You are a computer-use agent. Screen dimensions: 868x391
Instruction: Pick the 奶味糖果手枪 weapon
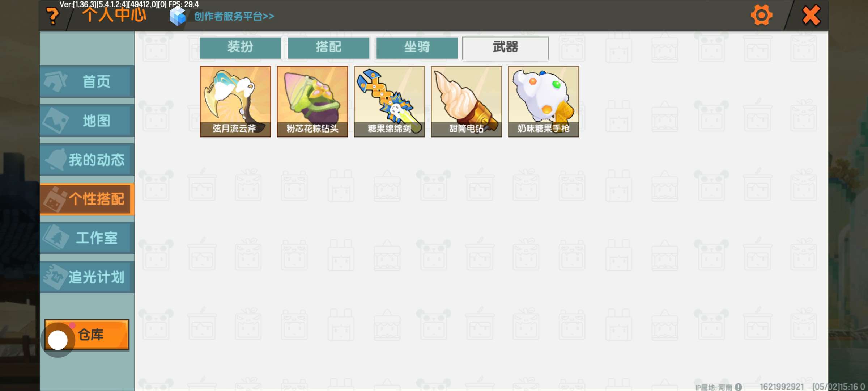(544, 101)
